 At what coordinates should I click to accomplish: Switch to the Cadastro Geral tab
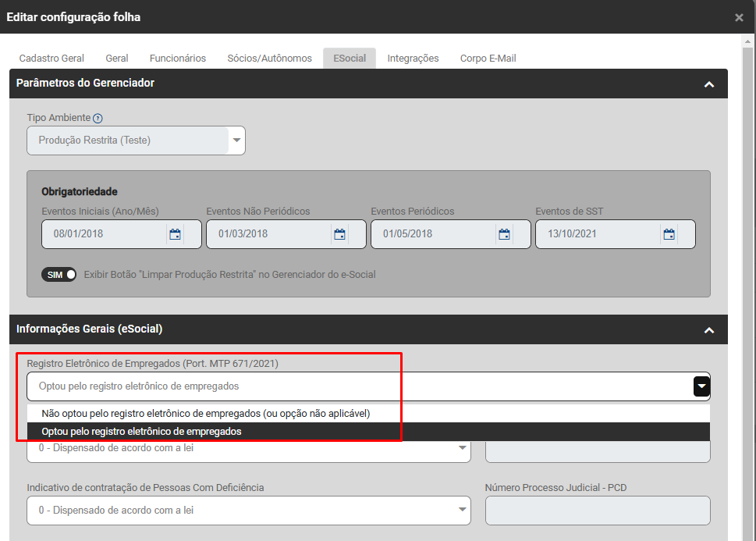pos(51,59)
